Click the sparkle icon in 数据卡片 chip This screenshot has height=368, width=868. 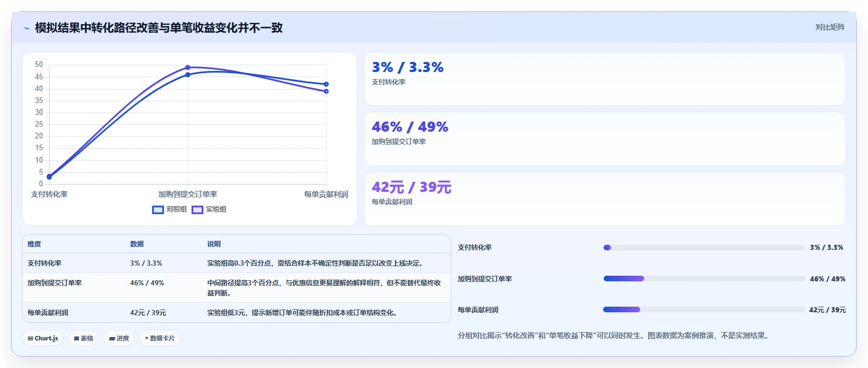tap(147, 338)
